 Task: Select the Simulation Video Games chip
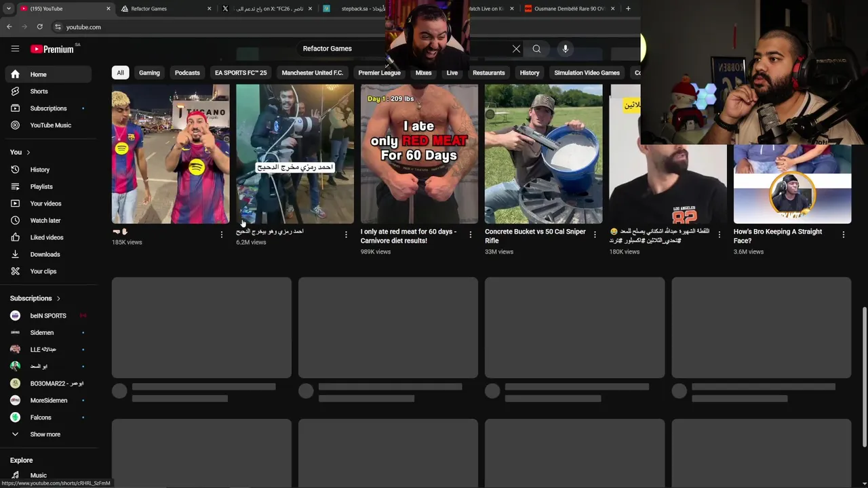pos(587,73)
